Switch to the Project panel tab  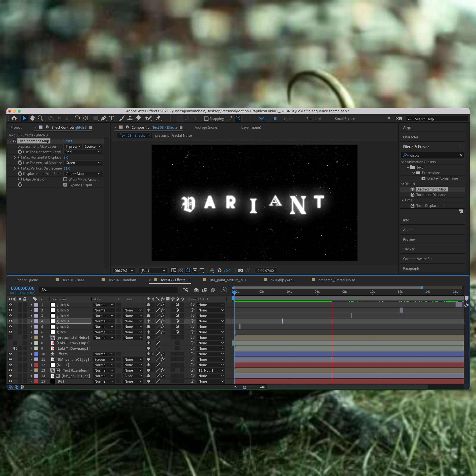click(16, 127)
